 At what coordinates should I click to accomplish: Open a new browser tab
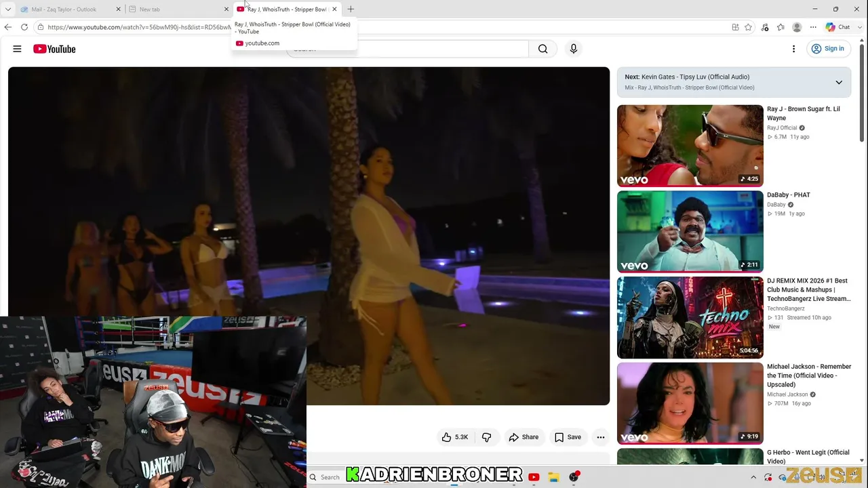[351, 9]
